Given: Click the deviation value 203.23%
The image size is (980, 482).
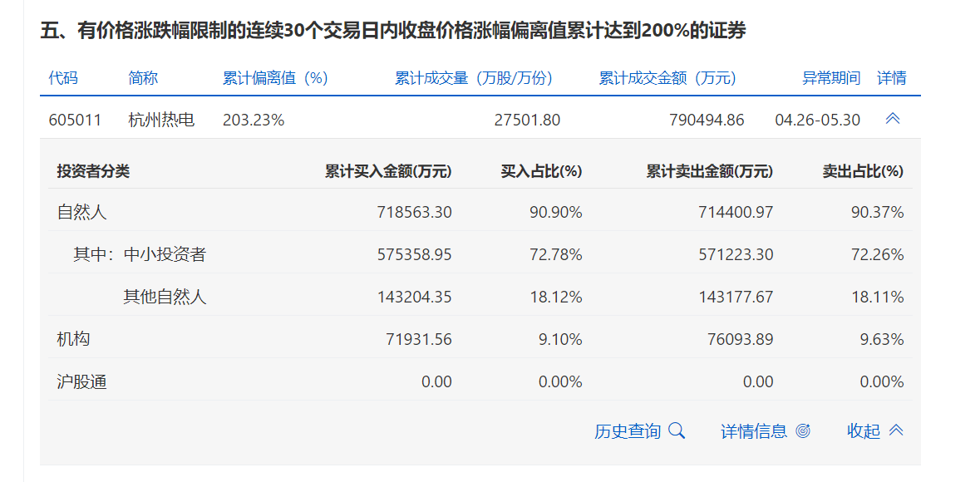Looking at the screenshot, I should [x=254, y=120].
